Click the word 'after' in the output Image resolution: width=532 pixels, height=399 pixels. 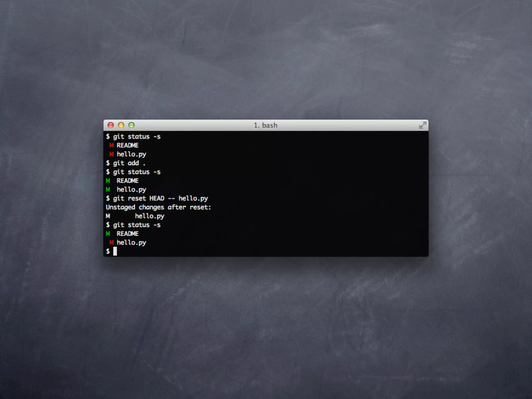(x=177, y=207)
